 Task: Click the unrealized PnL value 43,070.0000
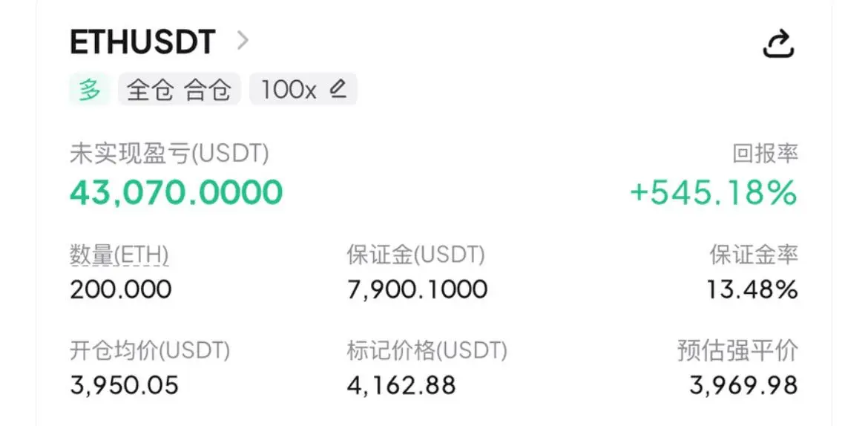pos(176,193)
